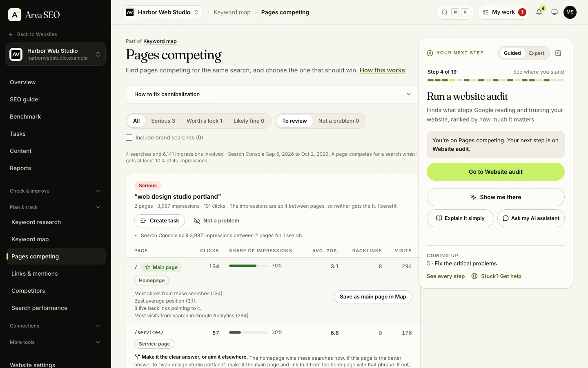Viewport: 588px width, 368px height.
Task: Open Competitors in sidebar
Action: (56, 291)
